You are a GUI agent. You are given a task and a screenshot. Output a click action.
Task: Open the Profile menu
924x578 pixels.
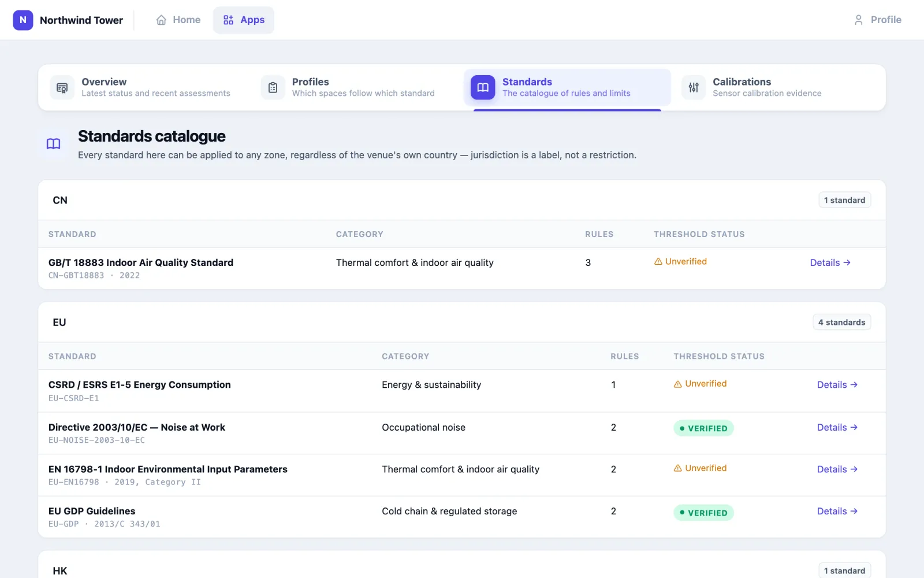click(x=878, y=20)
